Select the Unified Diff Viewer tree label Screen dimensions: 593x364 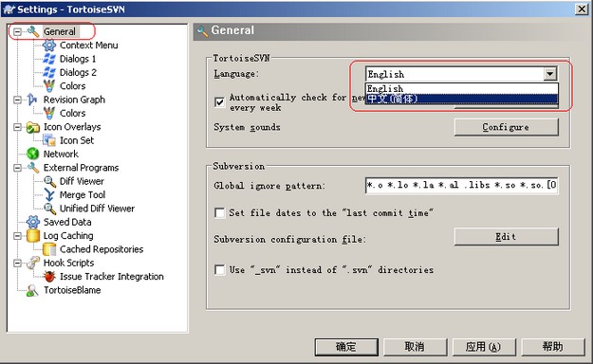point(97,209)
